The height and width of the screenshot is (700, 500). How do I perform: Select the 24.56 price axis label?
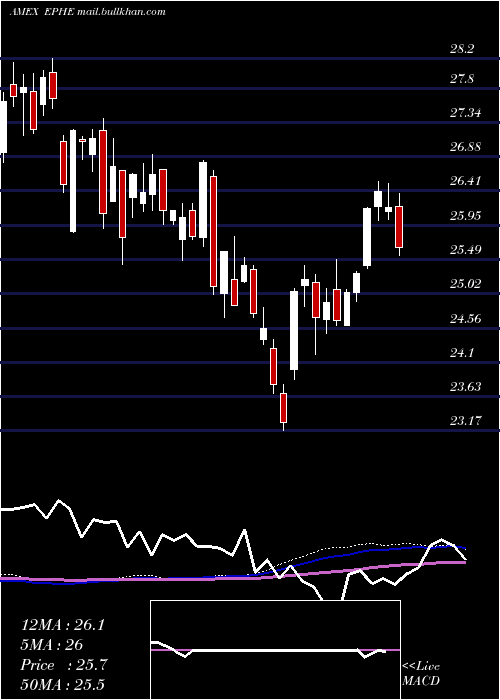tap(465, 318)
